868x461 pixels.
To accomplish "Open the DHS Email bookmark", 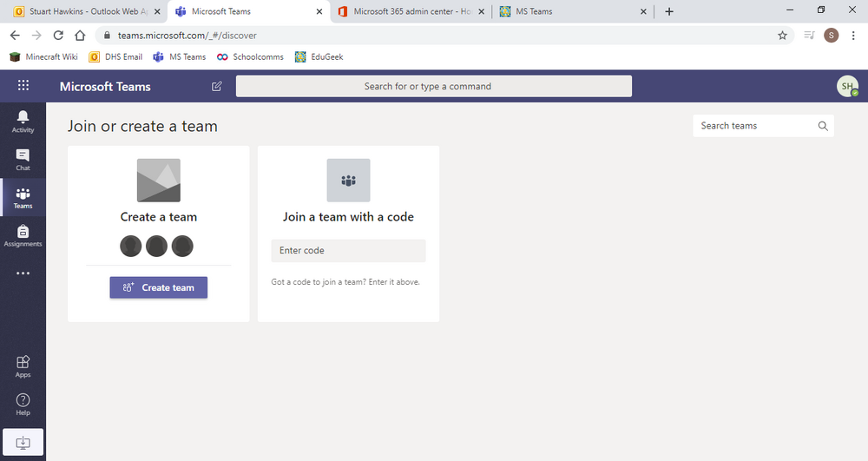I will (115, 57).
